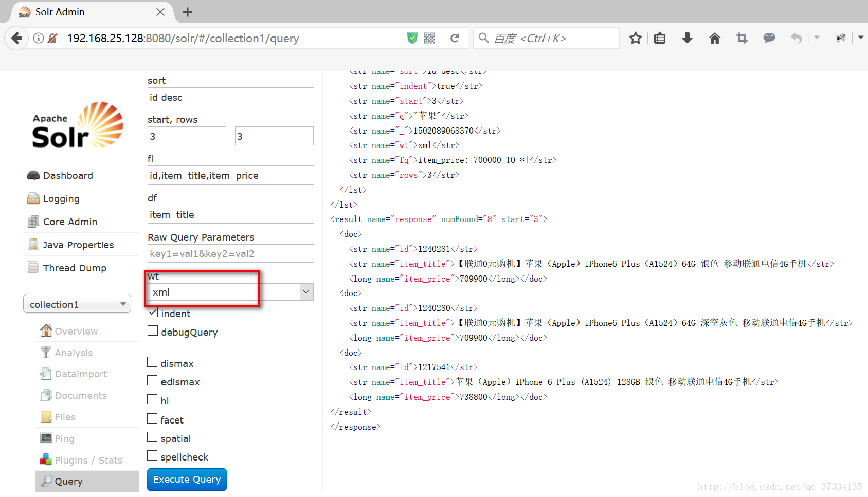The image size is (868, 497).
Task: Click the df default field input
Action: (230, 214)
